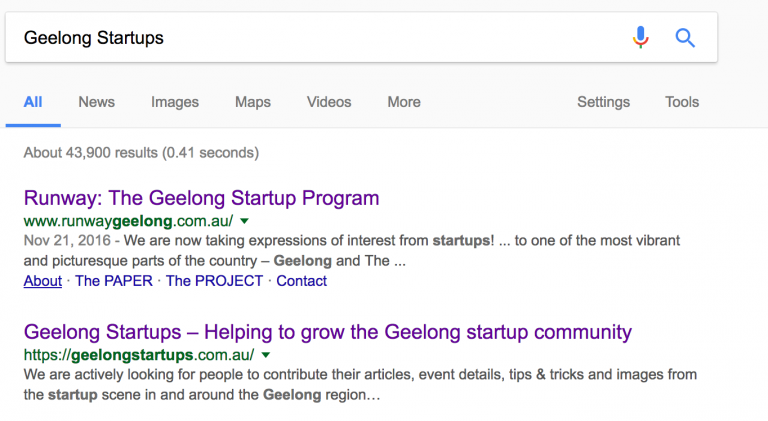This screenshot has height=421, width=768.
Task: Switch to the News tab
Action: click(96, 102)
